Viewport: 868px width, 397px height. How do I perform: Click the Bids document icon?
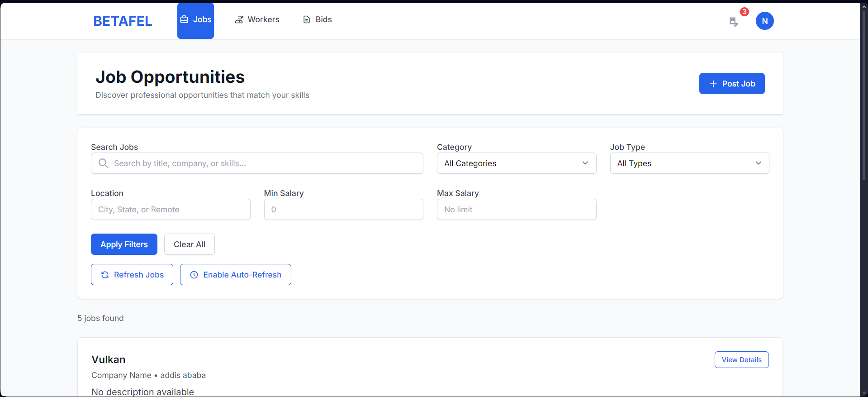pos(307,19)
